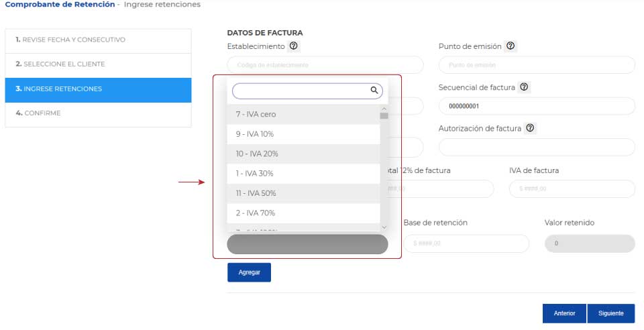The image size is (644, 330).
Task: Click the Agregar button
Action: tap(250, 272)
